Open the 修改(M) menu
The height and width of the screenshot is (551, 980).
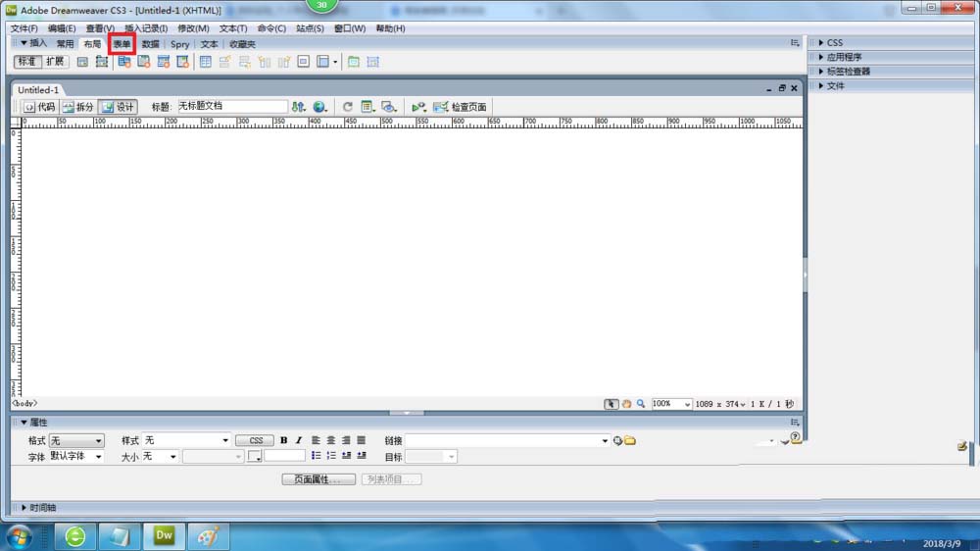click(x=193, y=28)
